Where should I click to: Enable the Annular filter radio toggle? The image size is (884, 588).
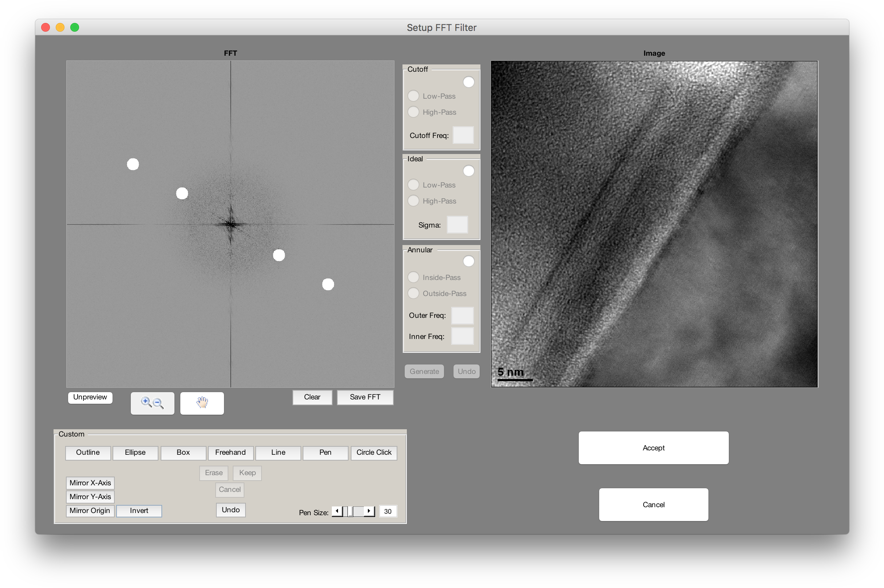(468, 261)
